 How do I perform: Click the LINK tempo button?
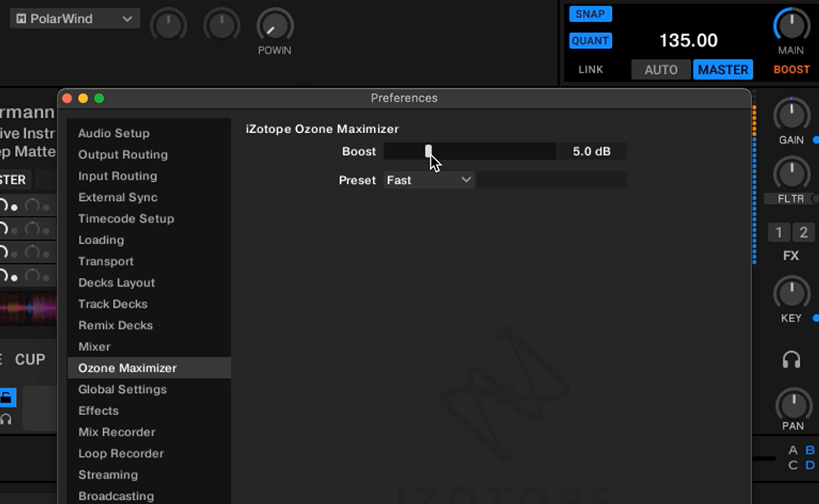click(x=591, y=69)
